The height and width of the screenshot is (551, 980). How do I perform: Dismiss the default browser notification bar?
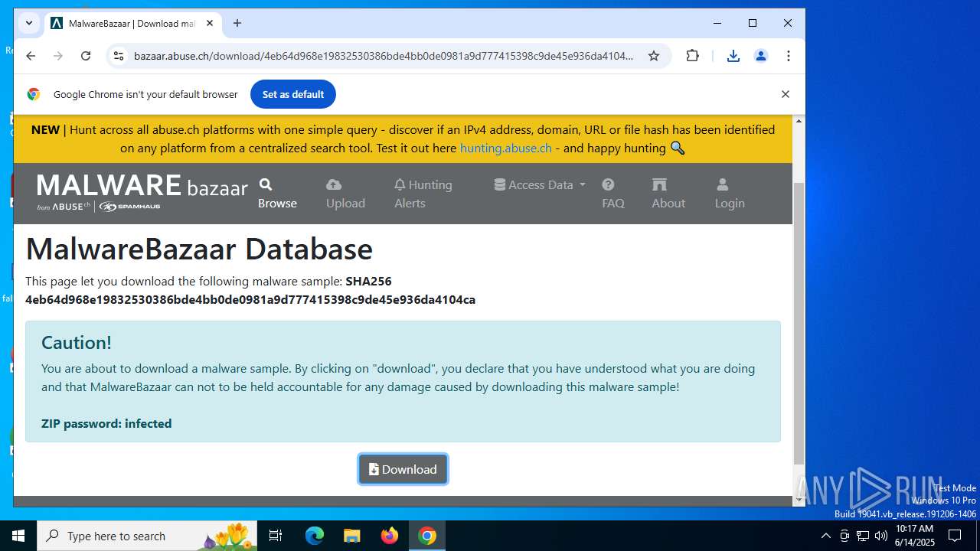[785, 94]
